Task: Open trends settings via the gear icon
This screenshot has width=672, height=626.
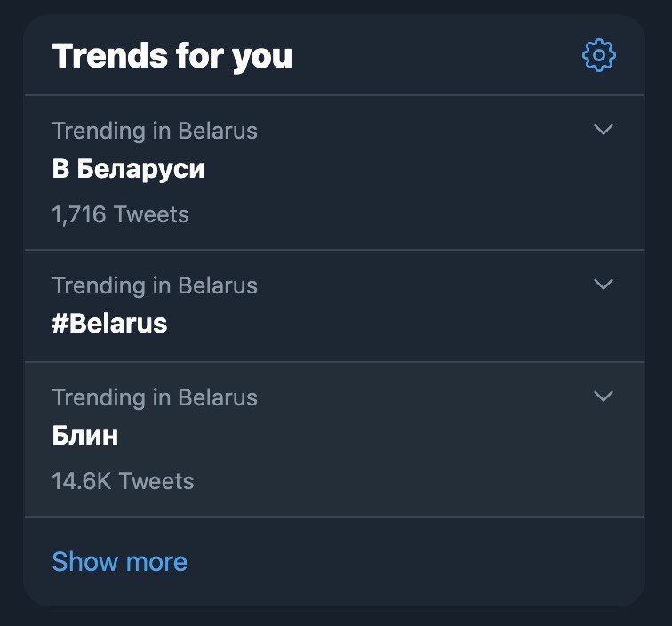Action: (x=599, y=55)
